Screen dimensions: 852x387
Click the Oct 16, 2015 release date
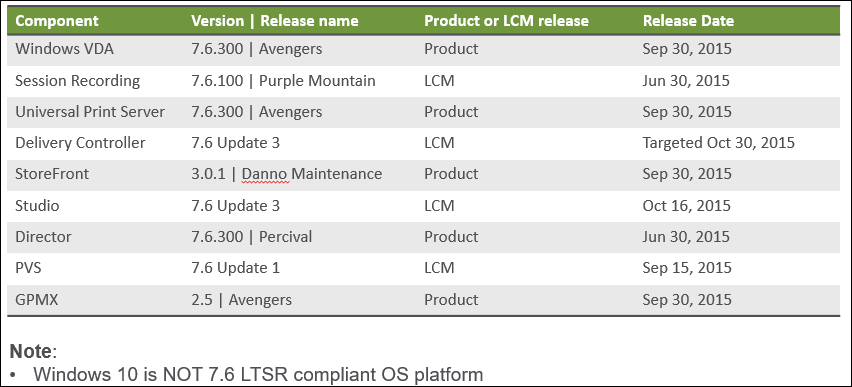coord(686,205)
